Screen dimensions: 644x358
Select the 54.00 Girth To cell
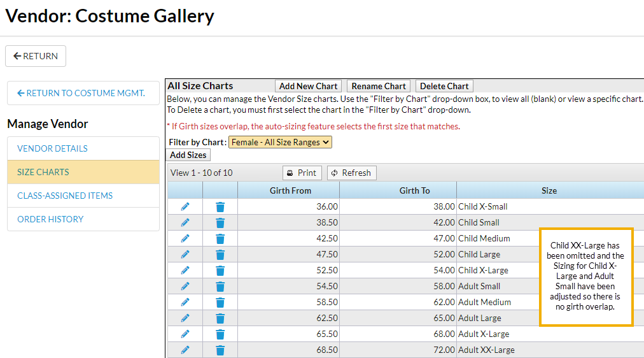(398, 271)
